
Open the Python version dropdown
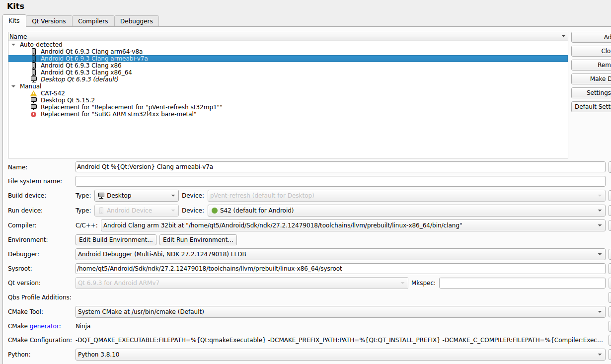pos(340,355)
